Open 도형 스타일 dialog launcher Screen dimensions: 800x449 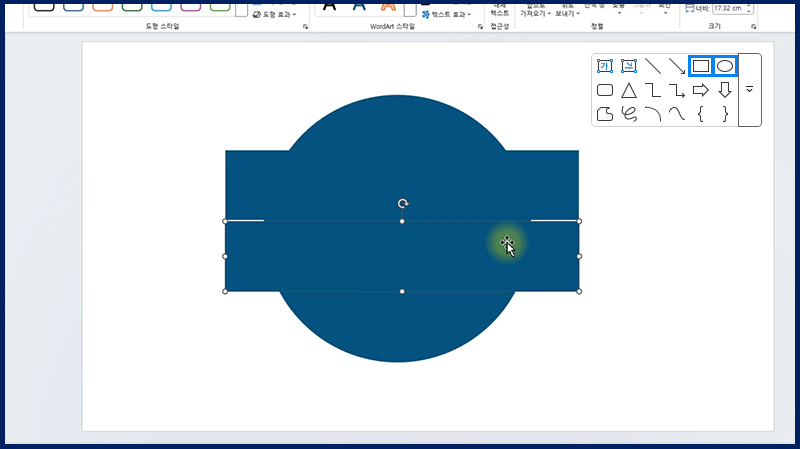pos(305,27)
